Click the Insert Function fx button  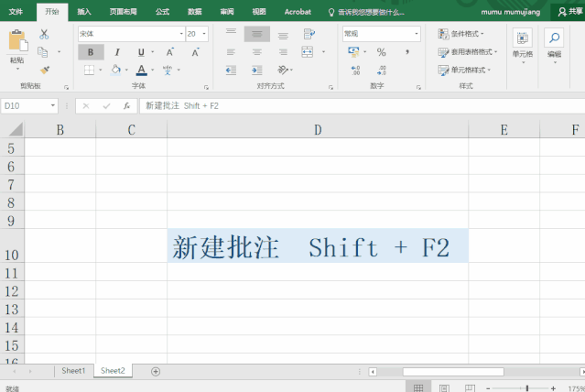click(126, 106)
